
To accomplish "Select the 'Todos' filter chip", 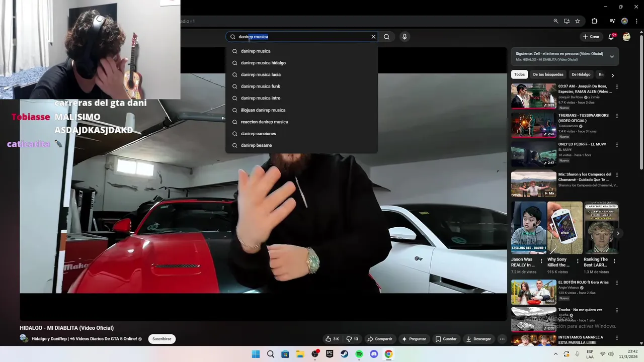I will tap(520, 74).
